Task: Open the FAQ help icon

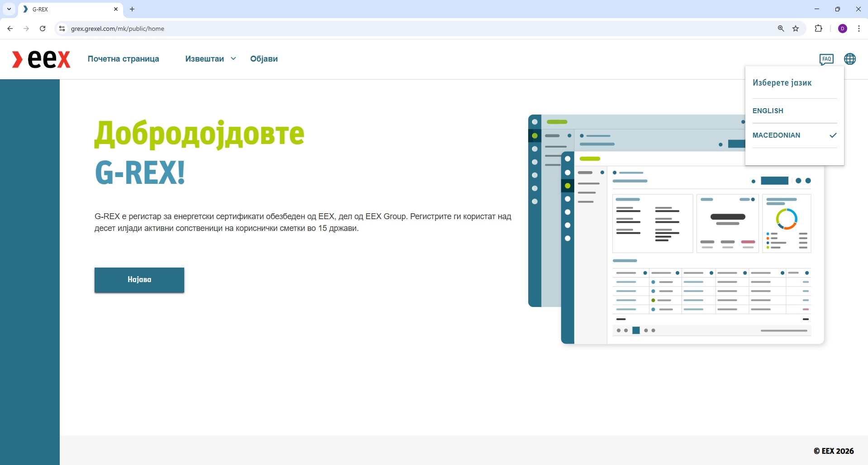Action: [826, 59]
